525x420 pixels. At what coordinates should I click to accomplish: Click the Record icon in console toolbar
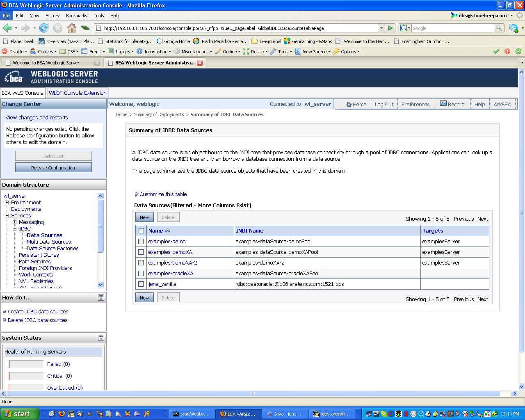coord(443,104)
